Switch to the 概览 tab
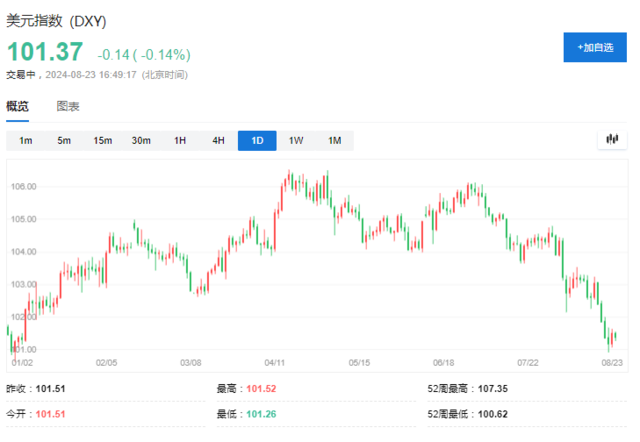The image size is (640, 442). click(18, 106)
